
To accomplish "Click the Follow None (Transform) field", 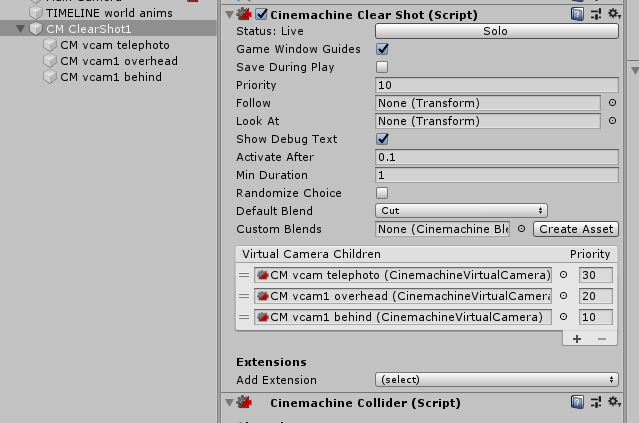I will click(x=488, y=103).
